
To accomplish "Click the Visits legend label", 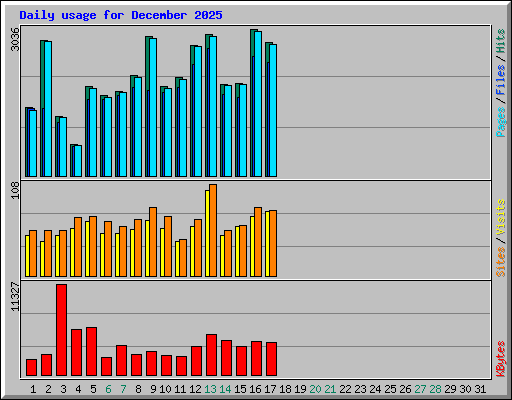I will (501, 218).
